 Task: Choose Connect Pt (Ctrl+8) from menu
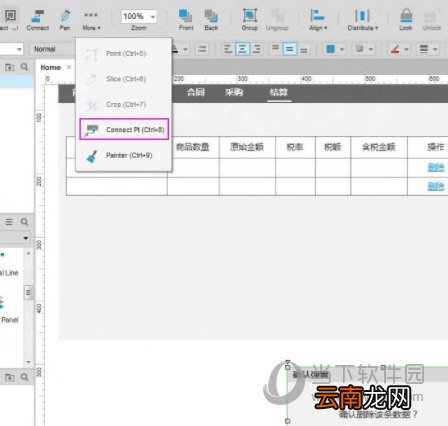click(124, 129)
